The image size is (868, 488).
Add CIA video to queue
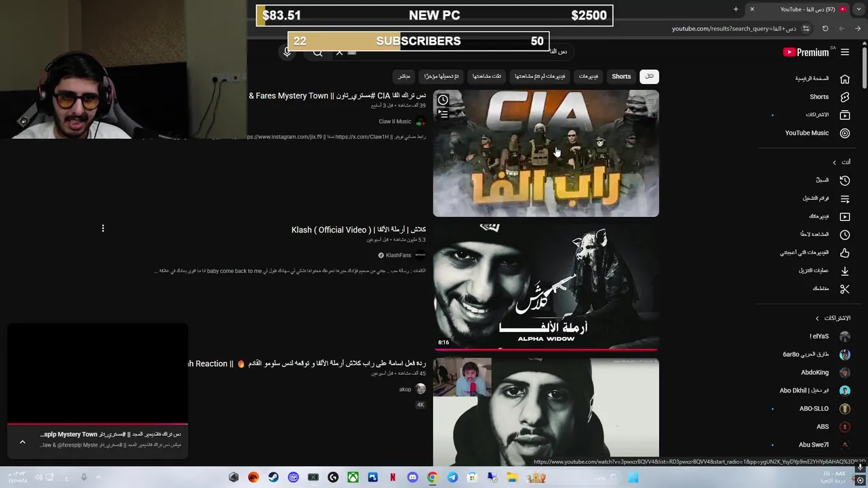click(x=443, y=114)
